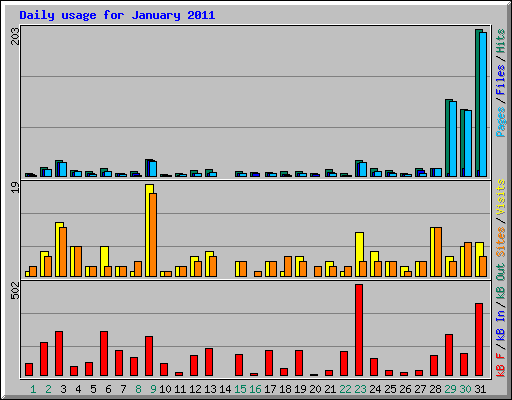Select day 21 on the x-axis
The height and width of the screenshot is (400, 512).
pos(330,389)
